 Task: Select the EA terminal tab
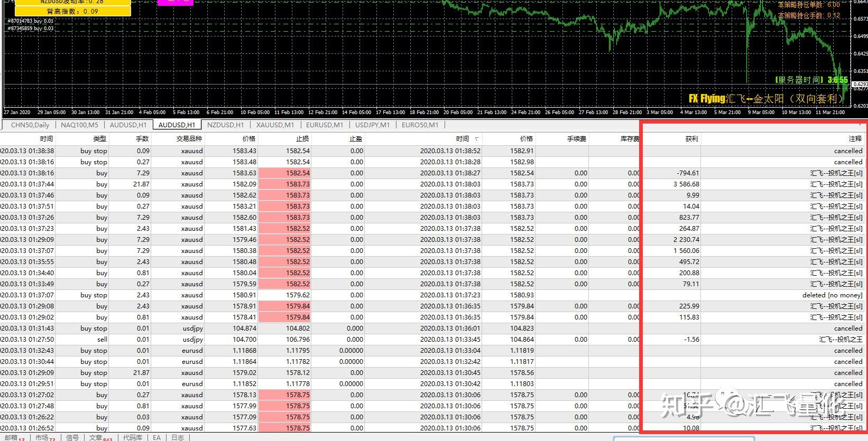(156, 437)
